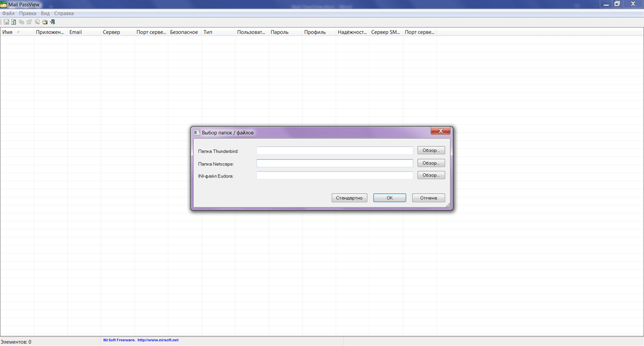The image size is (644, 346).
Task: Minimize the Mail PassView window
Action: (606, 4)
